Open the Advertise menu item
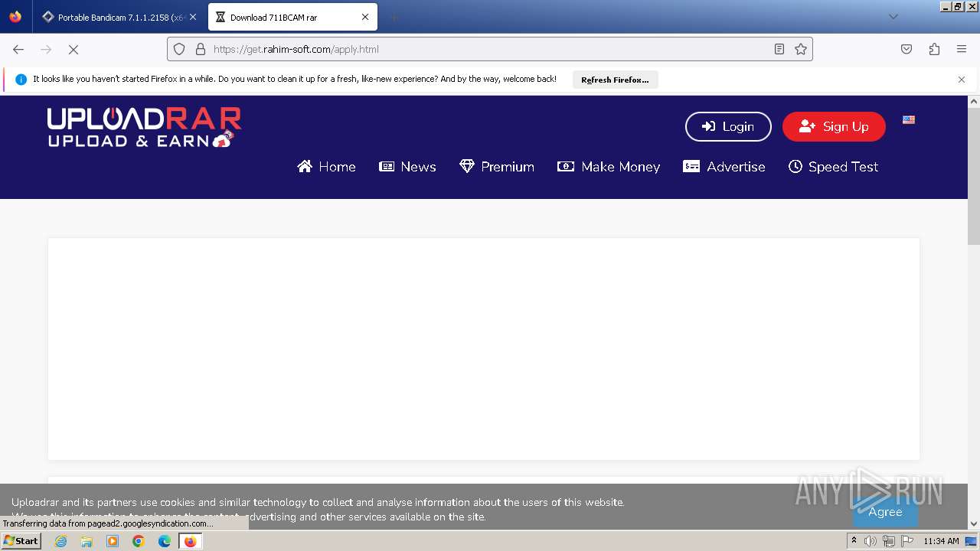 [x=724, y=167]
